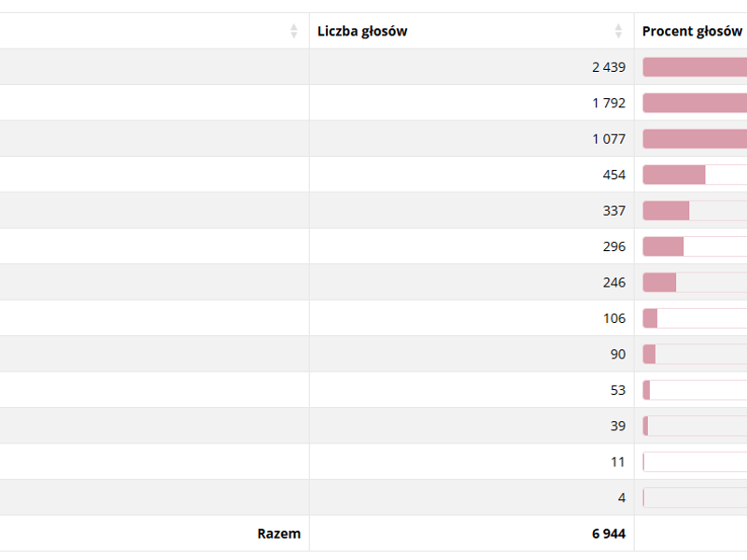Click the percent bar for 90 votes

point(695,355)
